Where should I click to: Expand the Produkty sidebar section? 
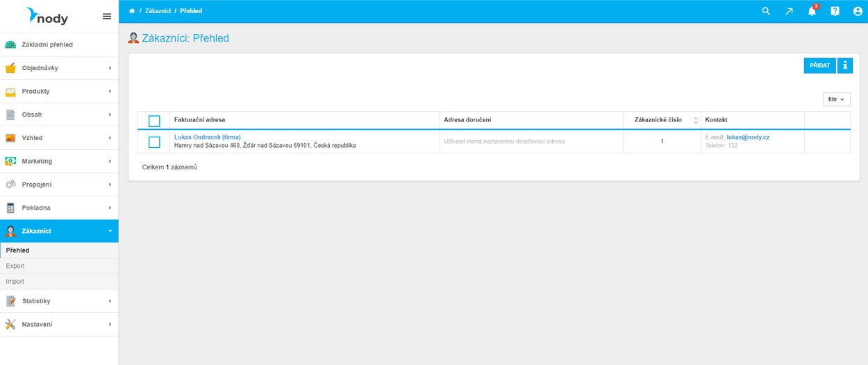click(x=59, y=92)
